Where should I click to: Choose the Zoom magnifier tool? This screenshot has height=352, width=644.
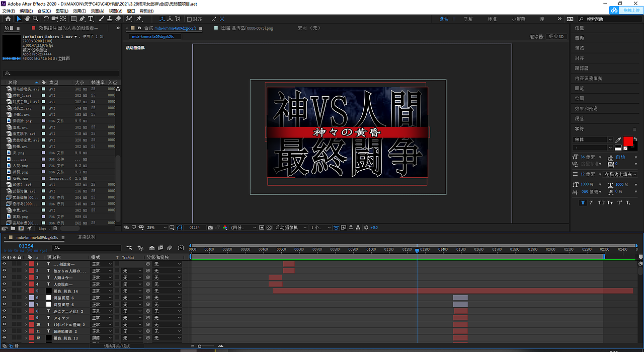pos(35,19)
